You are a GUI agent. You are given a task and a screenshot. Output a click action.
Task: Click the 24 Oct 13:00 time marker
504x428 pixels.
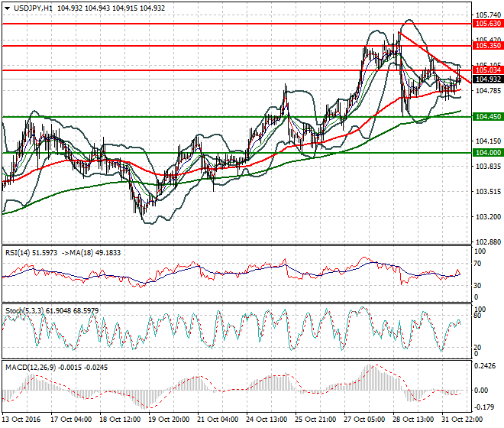coord(267,420)
